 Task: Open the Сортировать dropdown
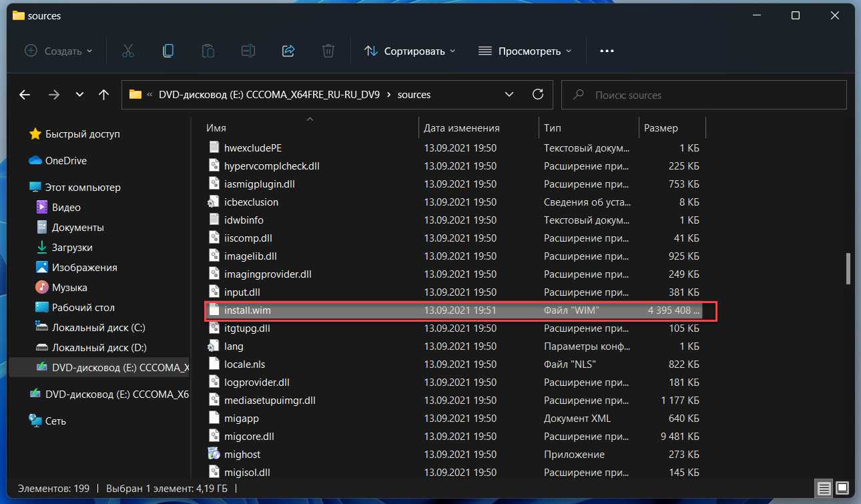pos(410,51)
